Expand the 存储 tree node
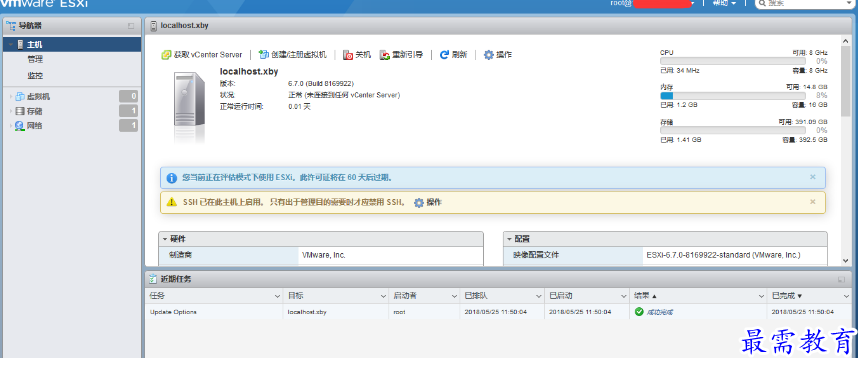The image size is (863, 373). (x=11, y=111)
